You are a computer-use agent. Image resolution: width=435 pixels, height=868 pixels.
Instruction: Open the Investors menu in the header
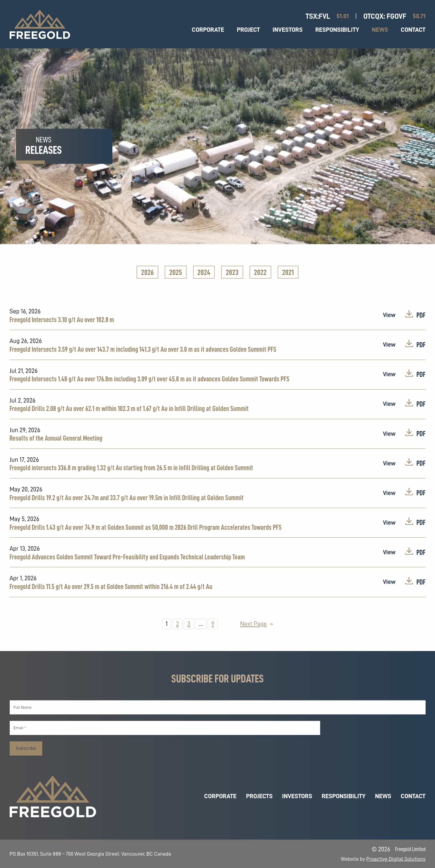coord(287,30)
